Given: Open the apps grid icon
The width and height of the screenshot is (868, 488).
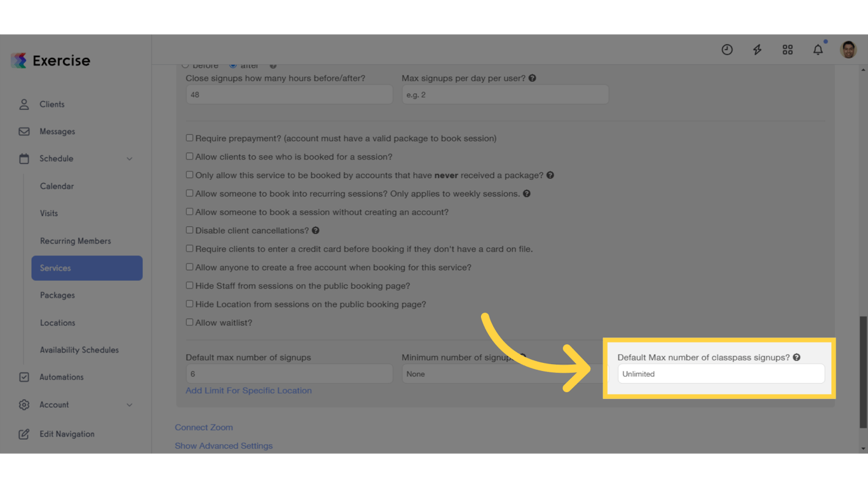Looking at the screenshot, I should click(x=787, y=49).
